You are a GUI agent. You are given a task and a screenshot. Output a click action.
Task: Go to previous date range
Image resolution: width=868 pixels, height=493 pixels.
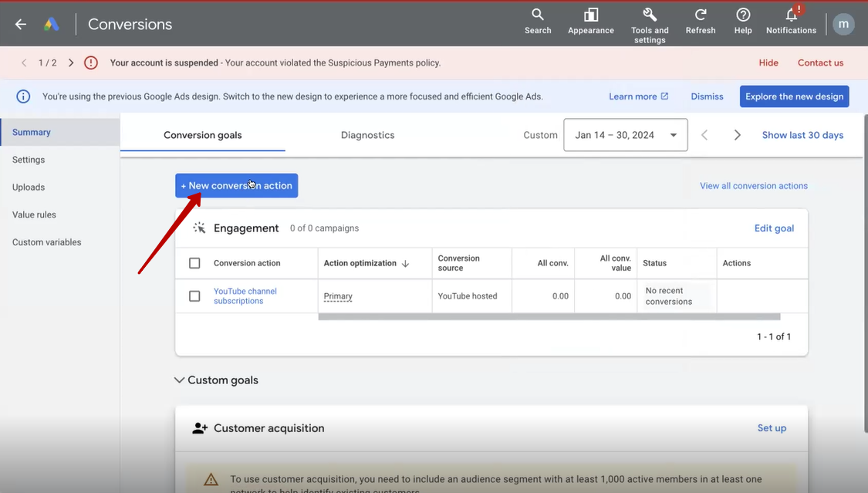click(704, 135)
